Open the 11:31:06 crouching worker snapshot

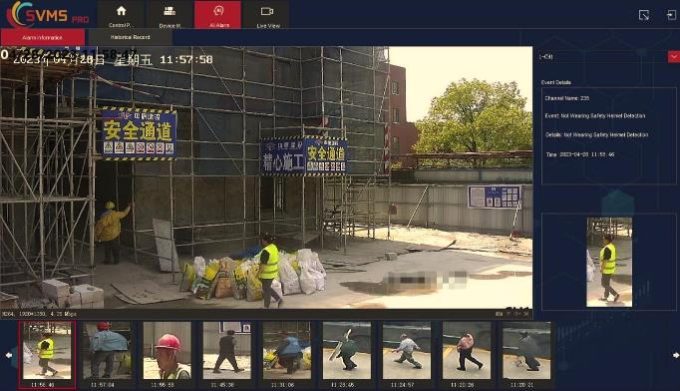[x=287, y=351]
